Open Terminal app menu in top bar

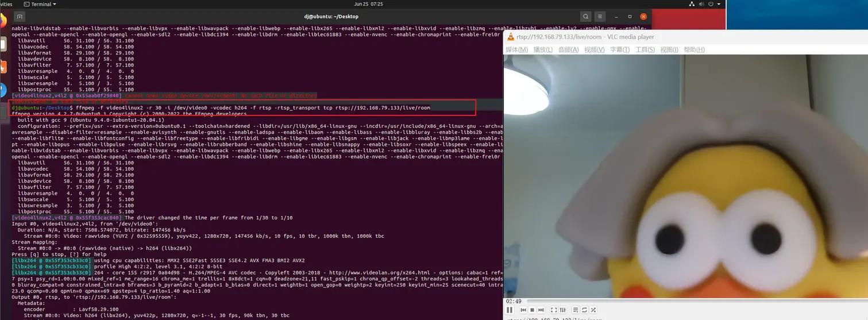[39, 4]
